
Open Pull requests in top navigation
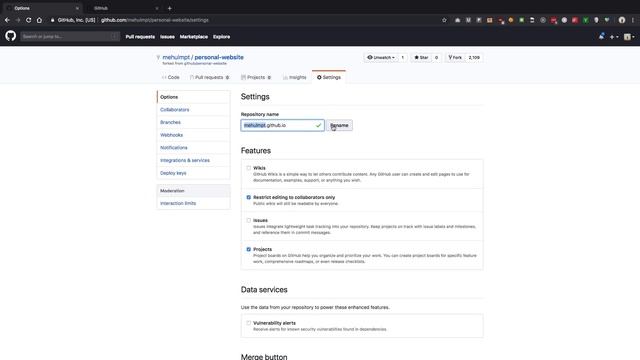point(140,37)
